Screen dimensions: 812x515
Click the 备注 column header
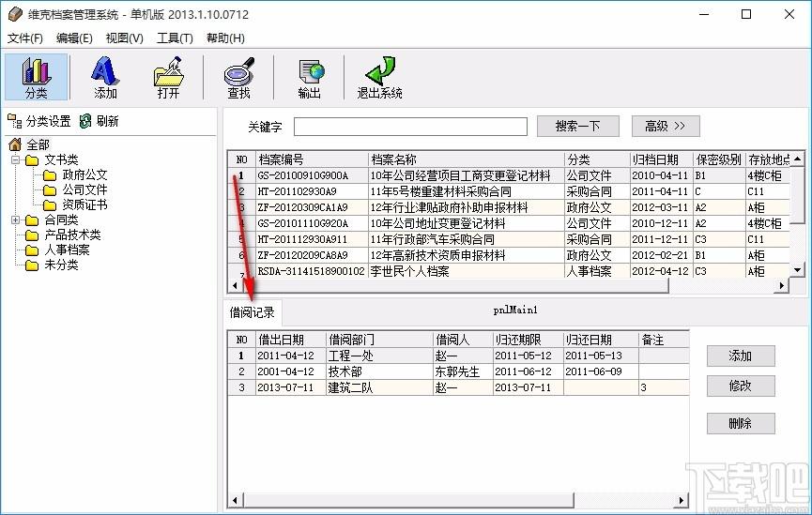664,340
